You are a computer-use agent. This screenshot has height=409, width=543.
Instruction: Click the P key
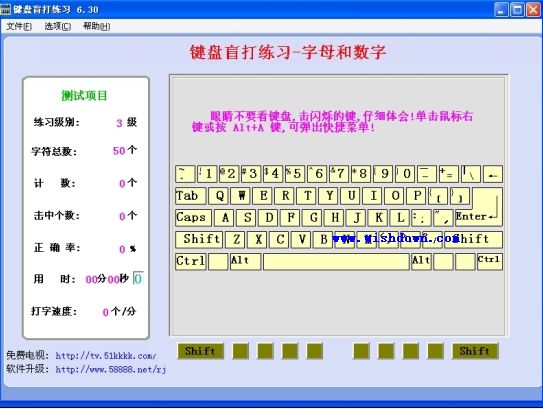[x=417, y=196]
